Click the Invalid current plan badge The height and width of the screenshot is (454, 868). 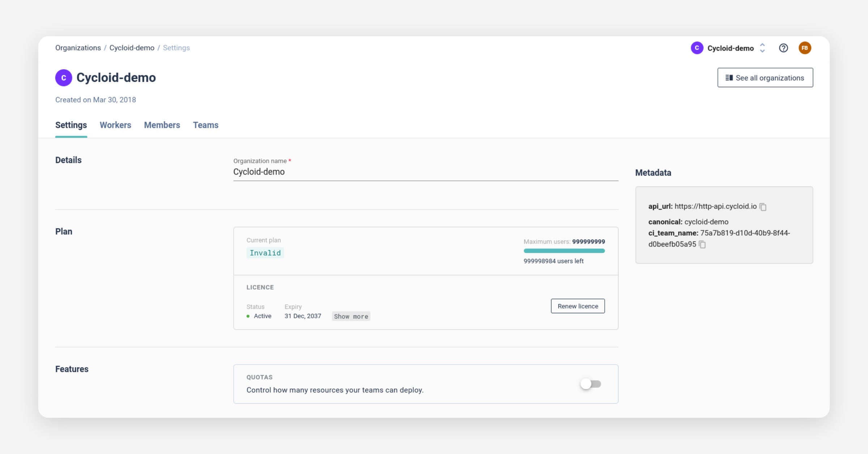(265, 253)
